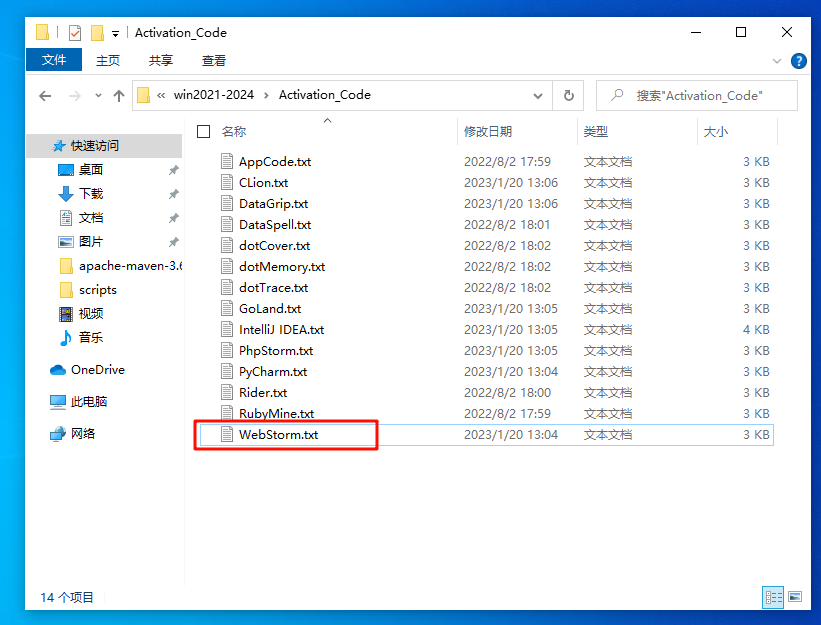The width and height of the screenshot is (821, 625).
Task: Click the folder icon in the address bar
Action: pyautogui.click(x=143, y=95)
